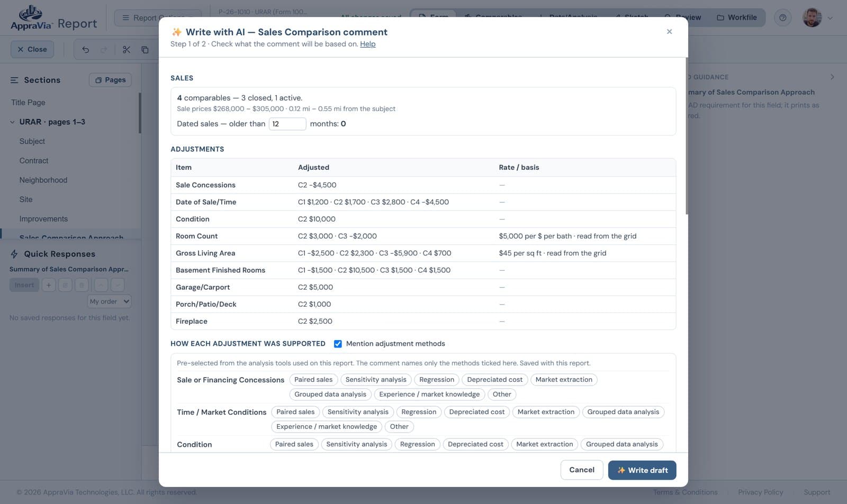
Task: Toggle Paired sales for Sale or Financing Concessions
Action: [x=313, y=380]
